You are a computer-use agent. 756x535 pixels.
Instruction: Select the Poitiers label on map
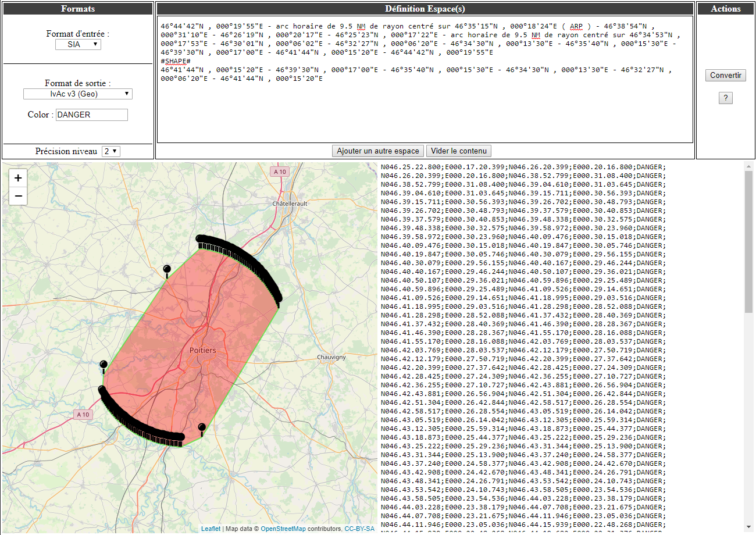pyautogui.click(x=202, y=351)
